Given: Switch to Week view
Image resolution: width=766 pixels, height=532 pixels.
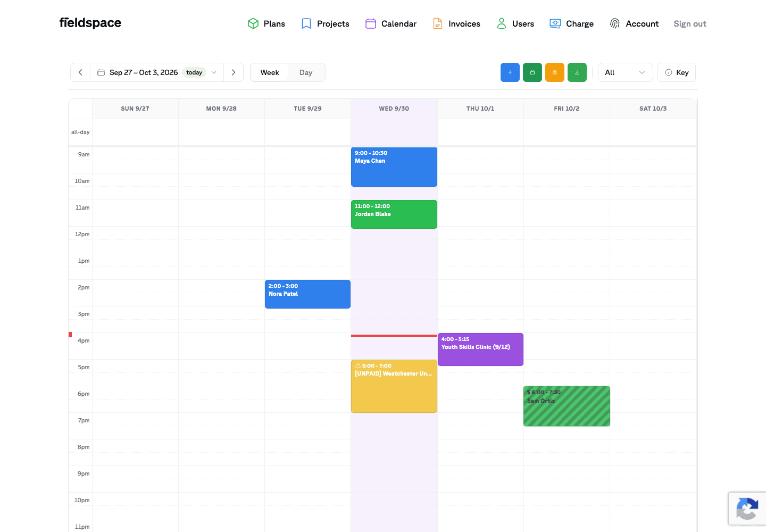Looking at the screenshot, I should pos(270,72).
